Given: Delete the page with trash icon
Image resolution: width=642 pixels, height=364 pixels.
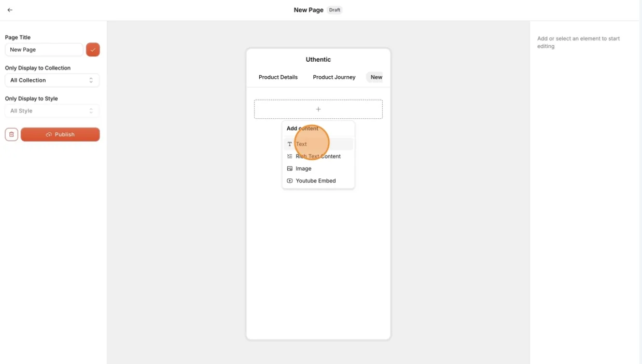Looking at the screenshot, I should pos(11,134).
